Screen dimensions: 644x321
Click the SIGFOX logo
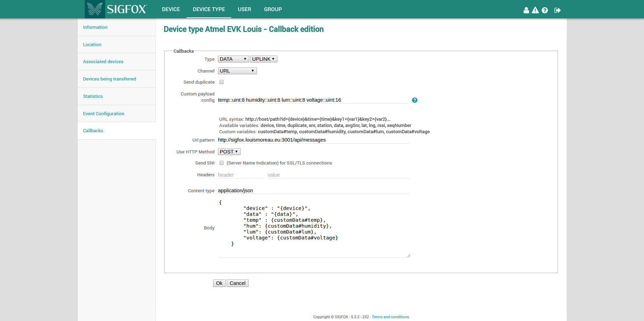pos(117,9)
